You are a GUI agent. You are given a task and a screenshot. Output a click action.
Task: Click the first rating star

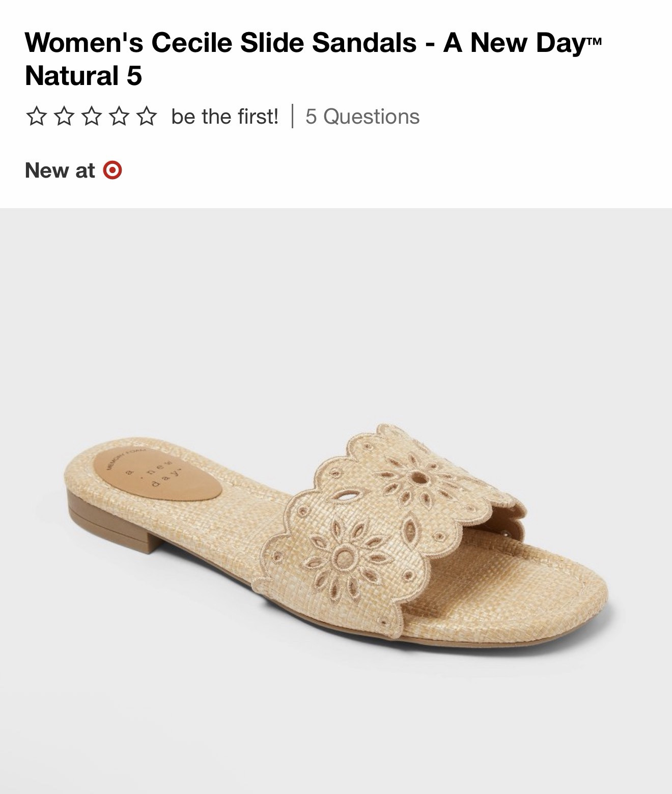click(35, 117)
